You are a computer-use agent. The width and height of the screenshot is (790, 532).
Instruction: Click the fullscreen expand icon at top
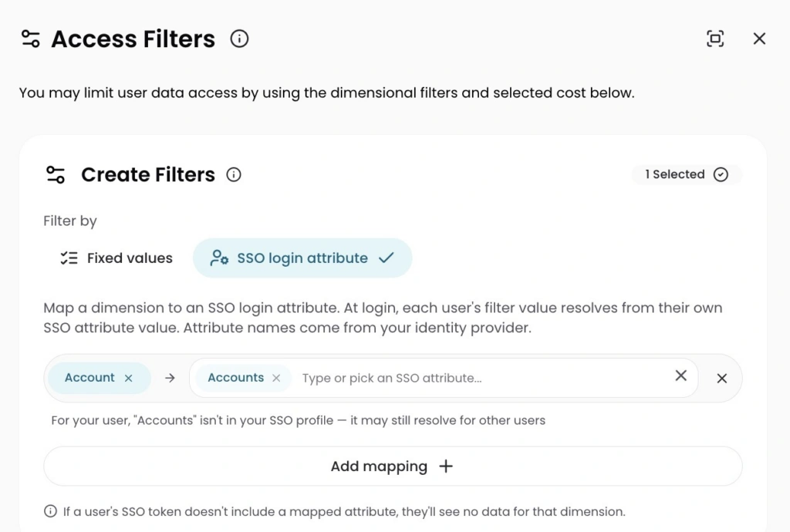click(x=715, y=39)
